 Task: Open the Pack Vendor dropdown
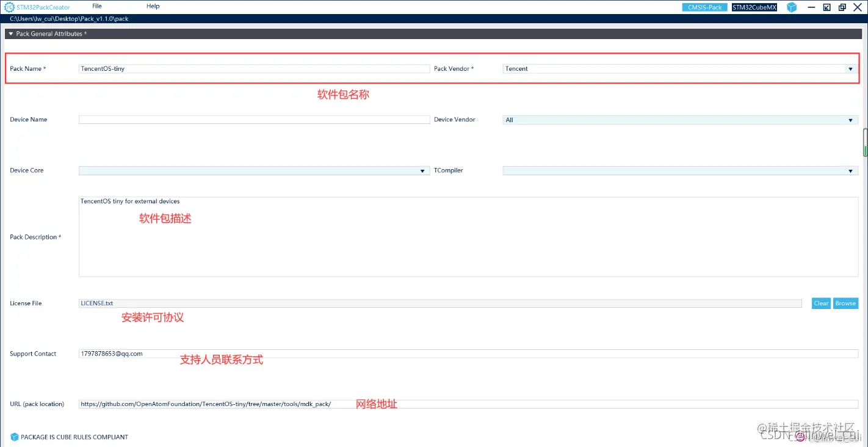[850, 69]
